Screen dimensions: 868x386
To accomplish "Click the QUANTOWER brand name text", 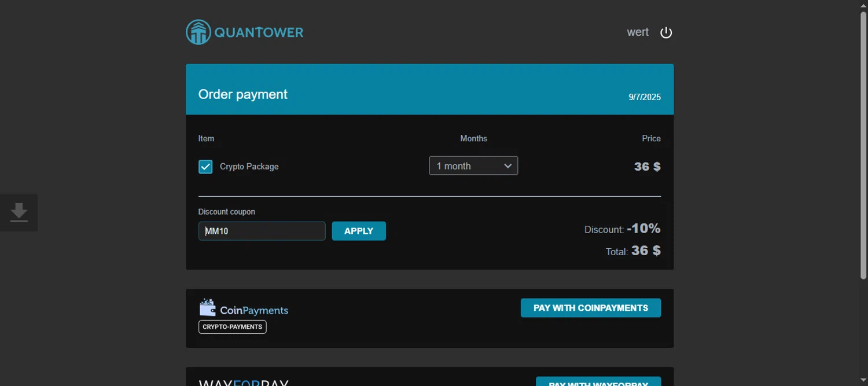I will point(259,32).
